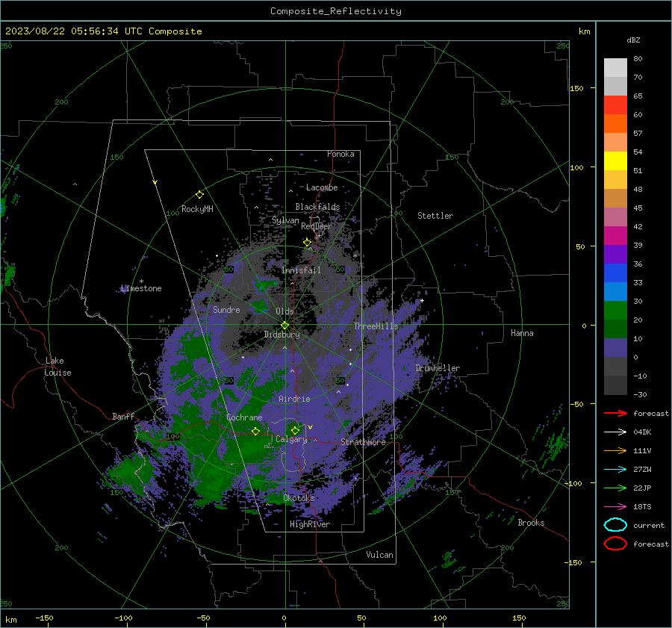Click the Limestone label
Image resolution: width=672 pixels, height=628 pixels.
(x=141, y=288)
